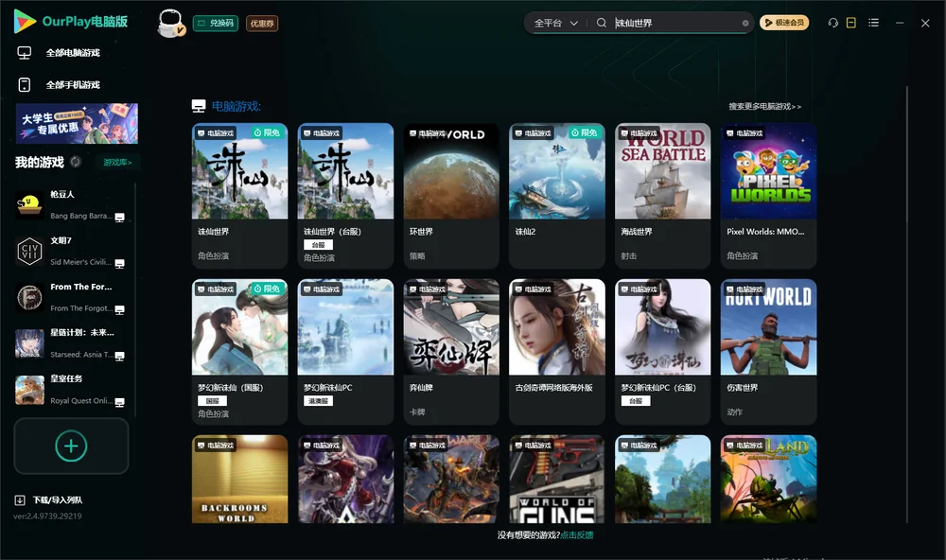
Task: Click the OurPlay logo icon
Action: click(25, 22)
